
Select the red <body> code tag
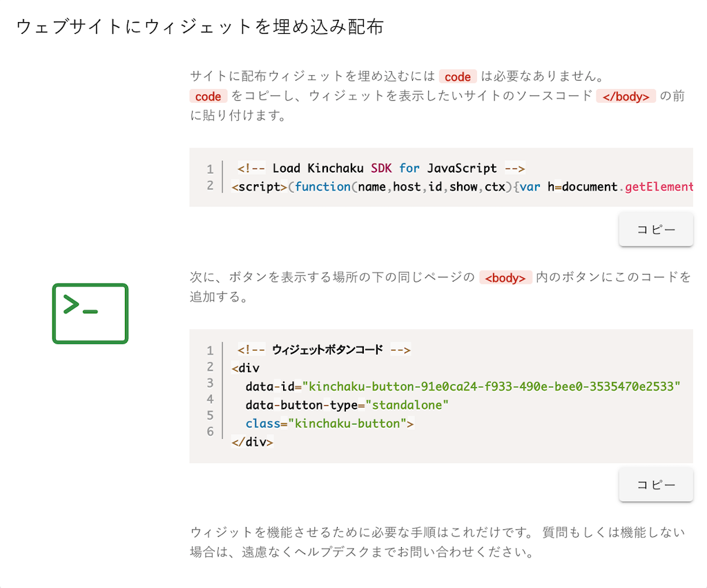tap(505, 277)
